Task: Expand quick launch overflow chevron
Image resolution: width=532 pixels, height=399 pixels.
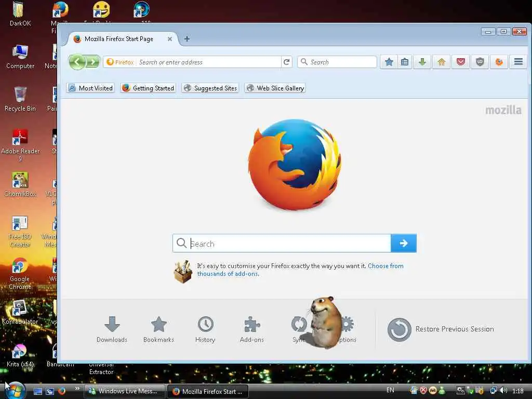Action: tap(77, 389)
